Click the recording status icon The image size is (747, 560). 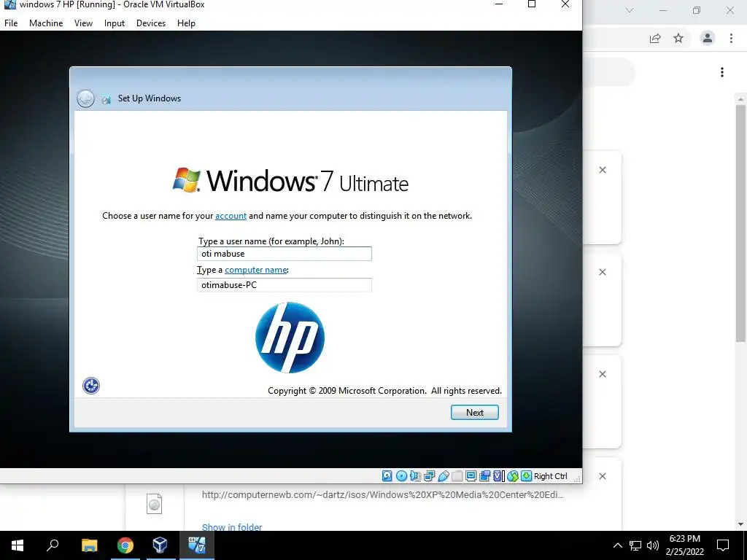click(x=485, y=475)
